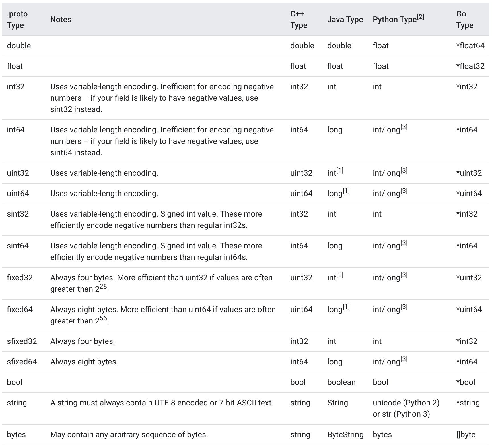Click the fixed64 note 'Always eight bytes. More efficient'
The width and height of the screenshot is (494, 448).
[x=163, y=315]
